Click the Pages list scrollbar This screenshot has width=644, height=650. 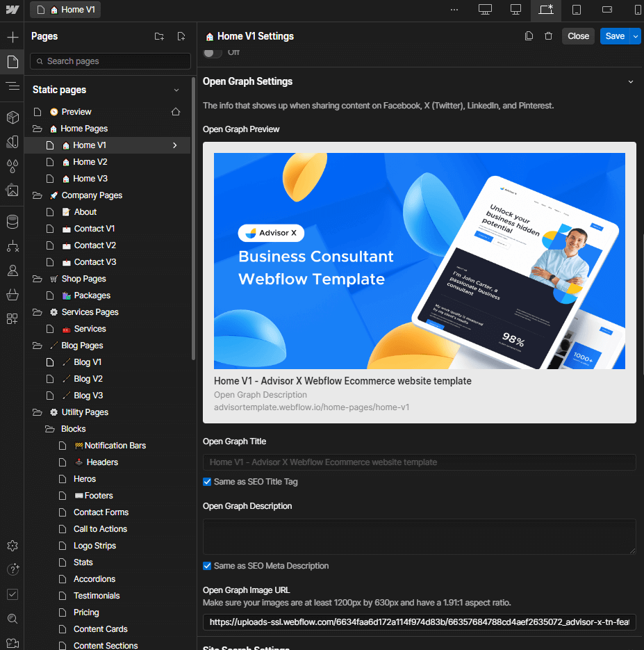coord(193,218)
